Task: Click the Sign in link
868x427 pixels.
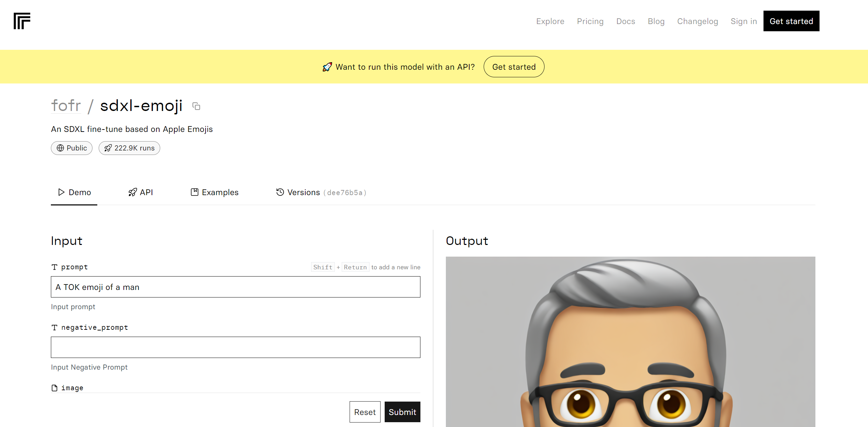Action: pos(744,21)
